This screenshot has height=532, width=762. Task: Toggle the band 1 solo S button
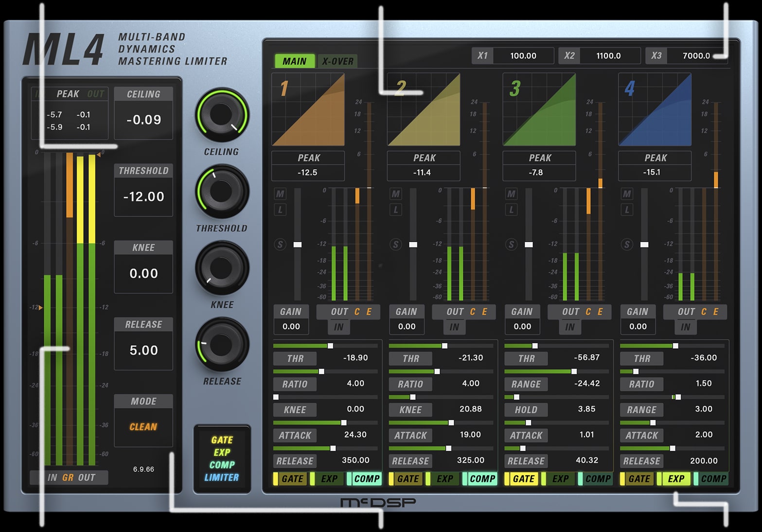click(x=280, y=244)
